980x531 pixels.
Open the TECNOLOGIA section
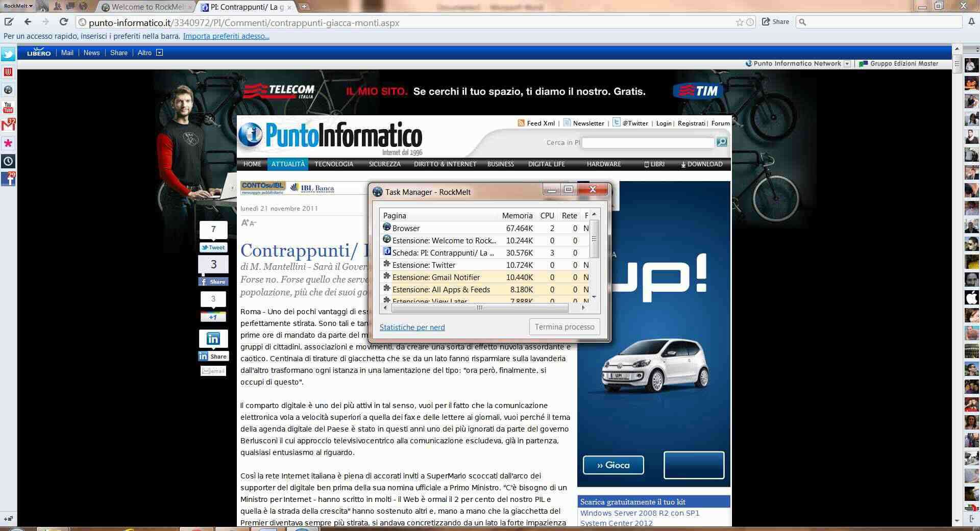pyautogui.click(x=334, y=164)
